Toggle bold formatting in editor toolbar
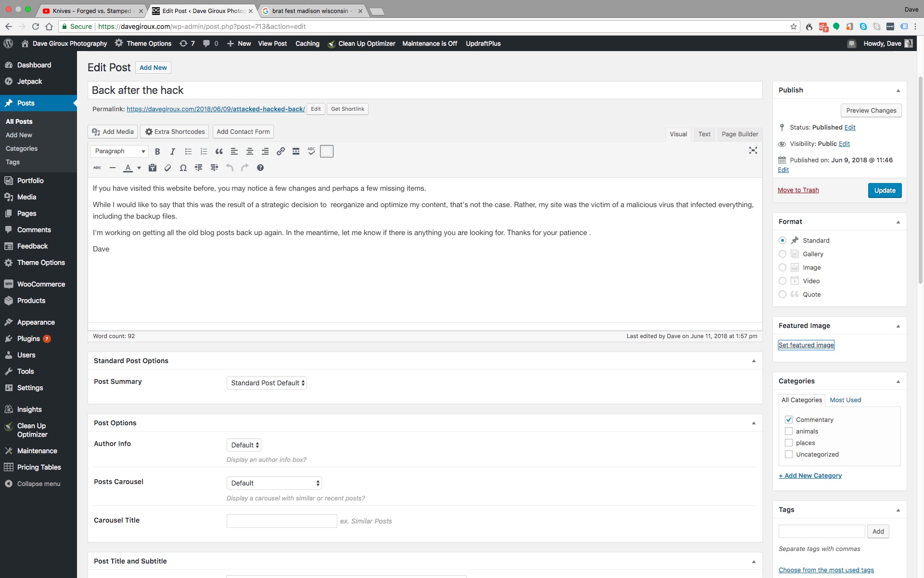 pos(157,151)
